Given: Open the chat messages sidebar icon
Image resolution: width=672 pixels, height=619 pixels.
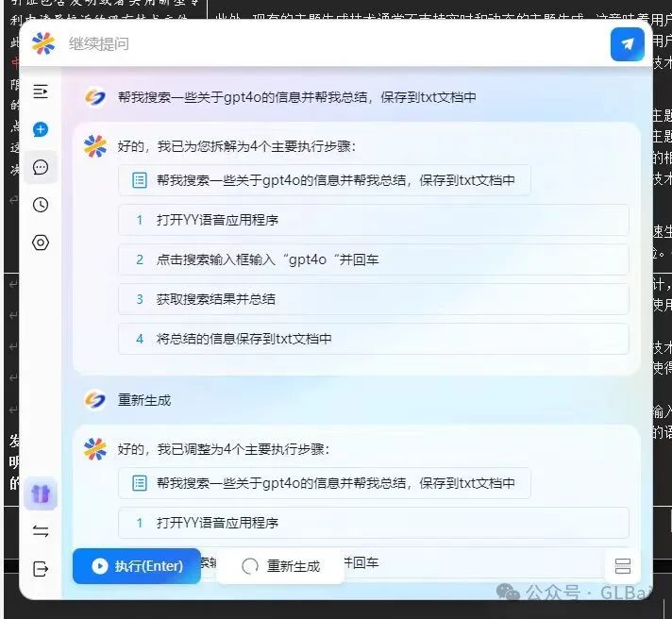Looking at the screenshot, I should pos(41,167).
